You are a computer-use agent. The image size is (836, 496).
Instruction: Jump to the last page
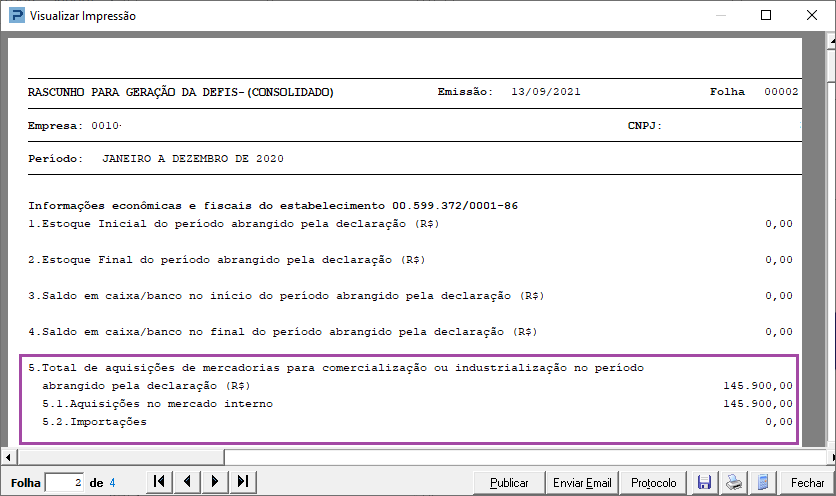point(243,482)
